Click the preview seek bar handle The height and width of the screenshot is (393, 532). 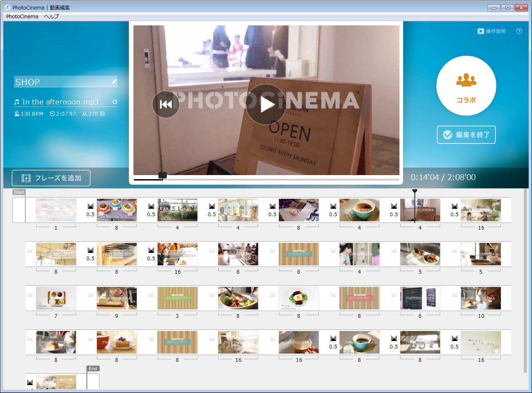click(x=163, y=175)
